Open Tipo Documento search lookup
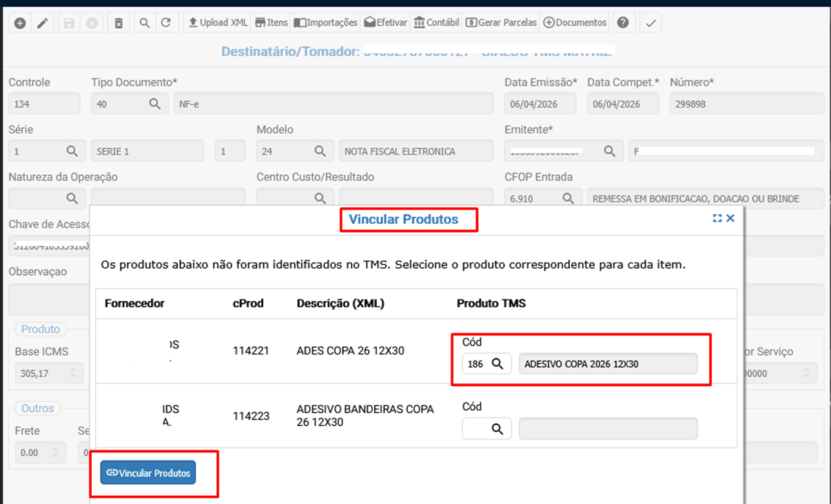Viewport: 831px width, 504px height. click(155, 104)
